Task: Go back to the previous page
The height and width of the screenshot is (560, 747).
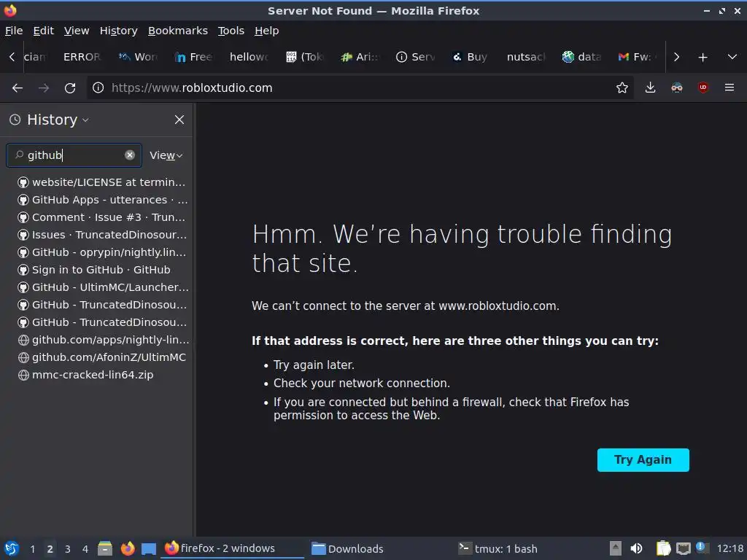Action: pos(18,87)
